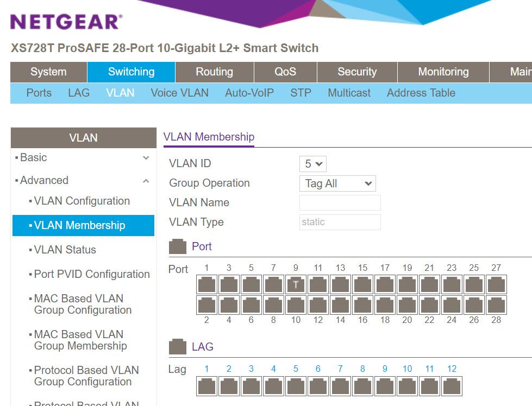Click the port 1 icon to tag it
532x406 pixels.
tap(206, 284)
